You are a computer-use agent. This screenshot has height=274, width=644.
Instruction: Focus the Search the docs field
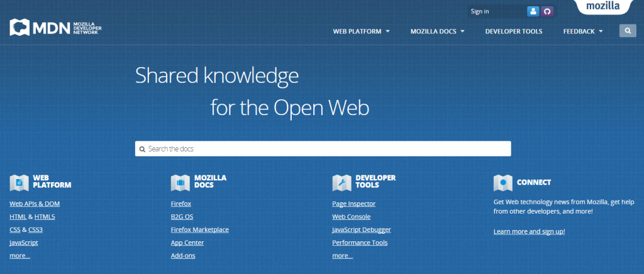click(323, 148)
